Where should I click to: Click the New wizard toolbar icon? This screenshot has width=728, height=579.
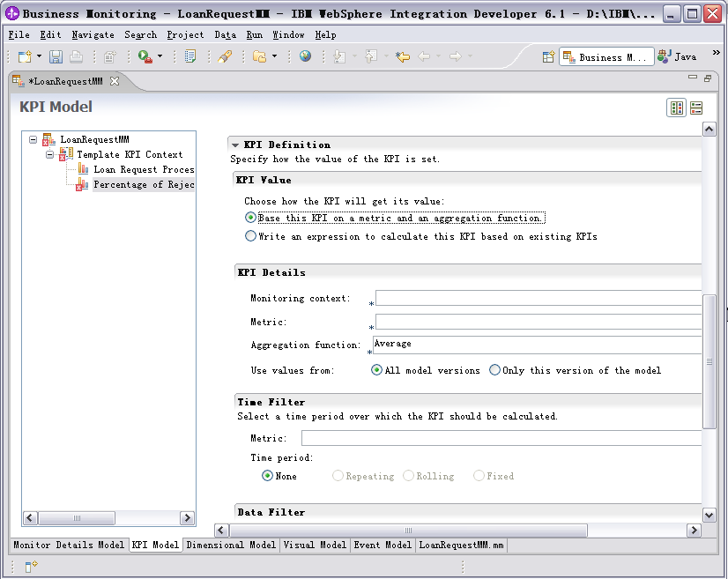pyautogui.click(x=25, y=56)
